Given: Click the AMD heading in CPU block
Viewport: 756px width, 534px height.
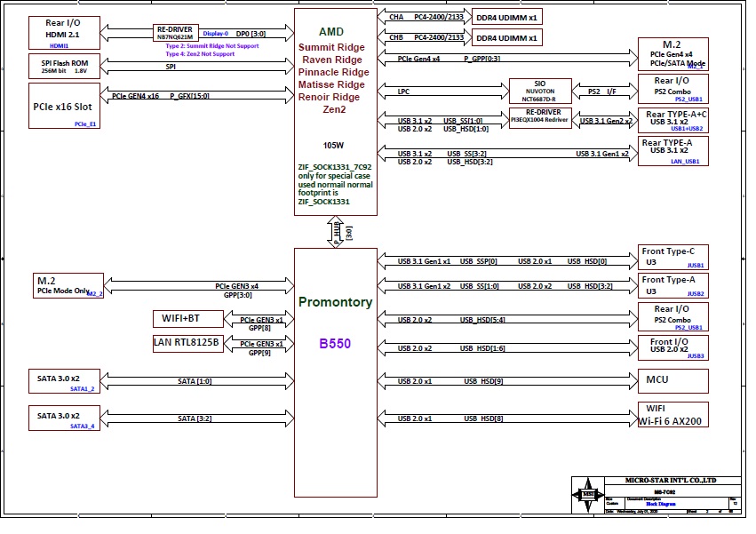Looking at the screenshot, I should [331, 32].
